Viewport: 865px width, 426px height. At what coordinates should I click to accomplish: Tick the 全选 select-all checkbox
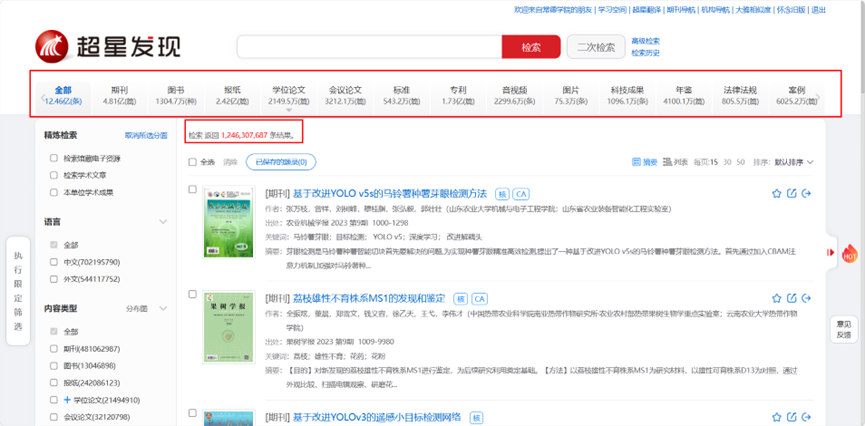coord(193,161)
